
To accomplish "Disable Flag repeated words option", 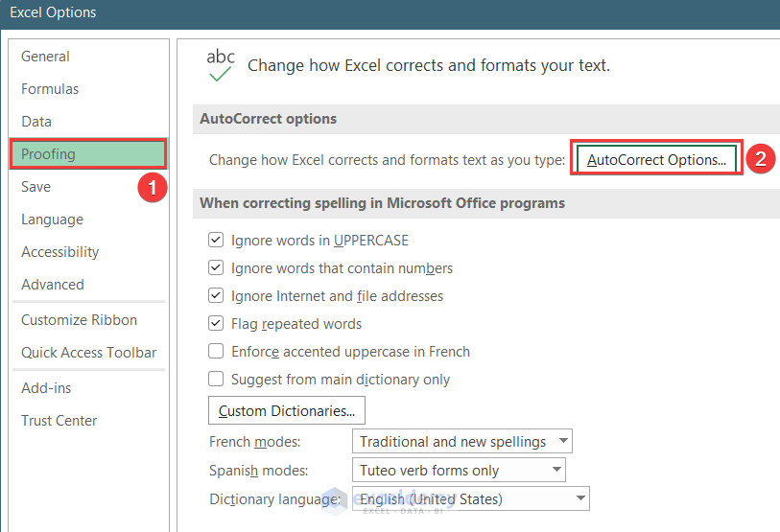I will 216,324.
